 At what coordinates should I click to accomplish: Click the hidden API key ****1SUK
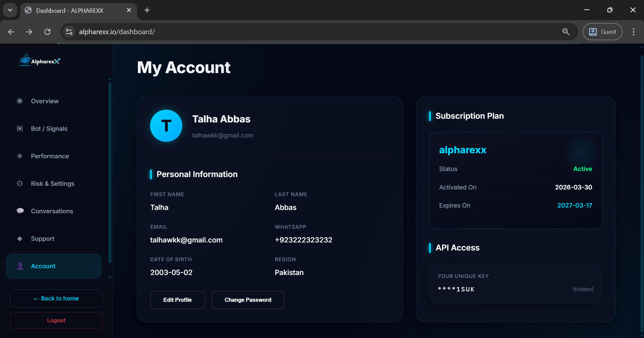(x=456, y=289)
